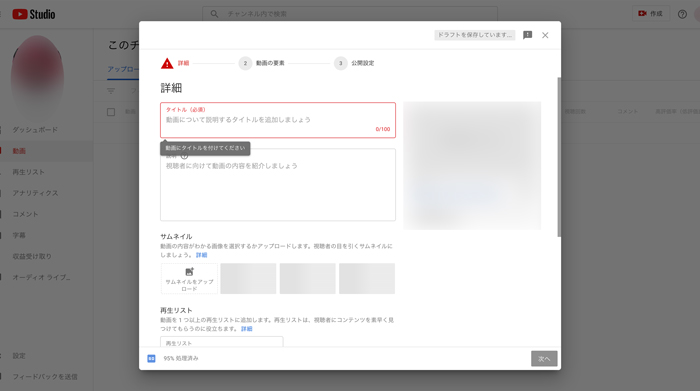
Task: Send feedback via dialog feedback icon
Action: 527,35
